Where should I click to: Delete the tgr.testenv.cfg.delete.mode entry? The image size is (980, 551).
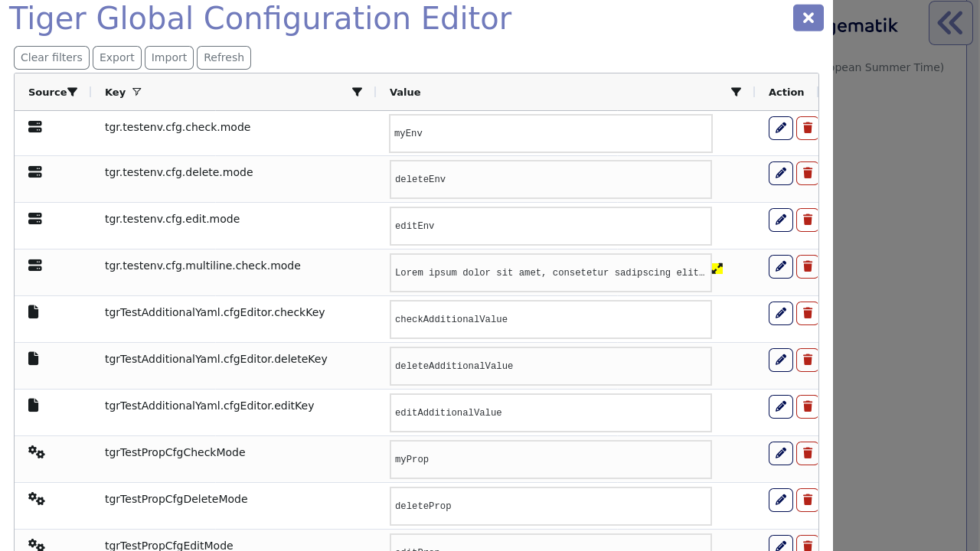808,173
